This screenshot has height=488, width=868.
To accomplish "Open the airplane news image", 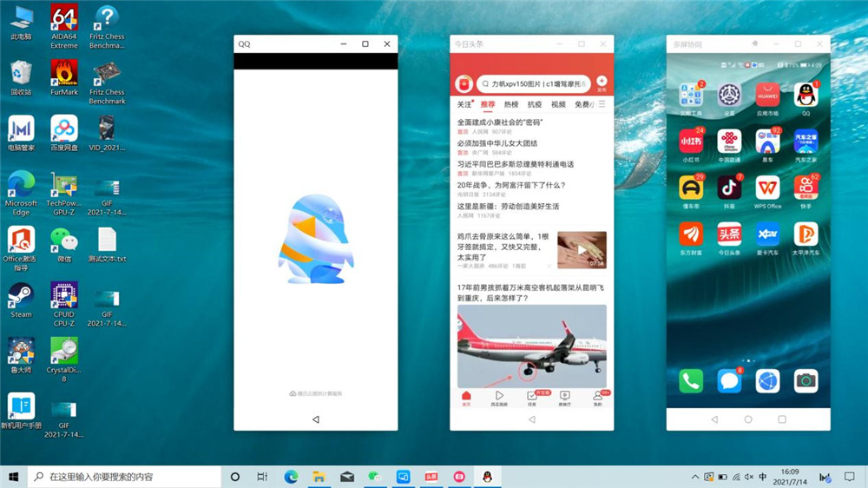I will (532, 346).
